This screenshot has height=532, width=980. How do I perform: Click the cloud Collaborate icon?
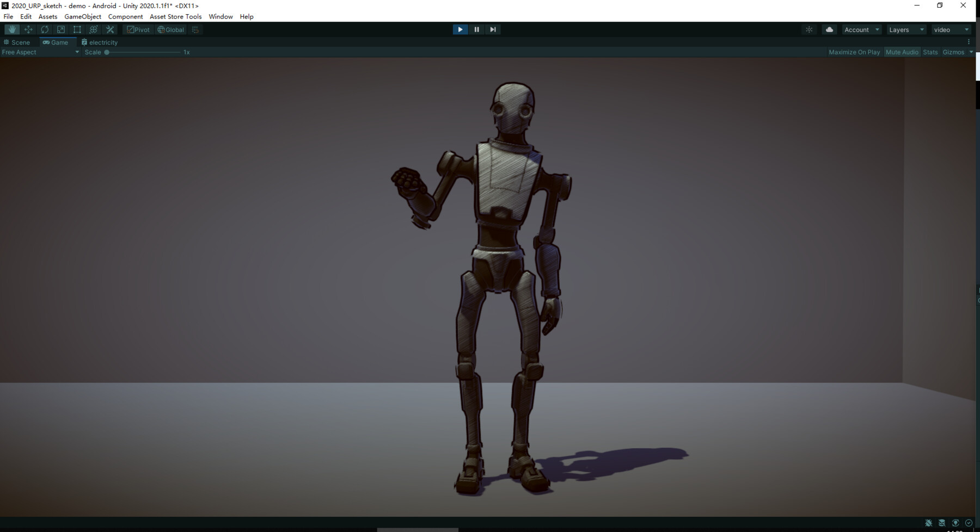829,29
